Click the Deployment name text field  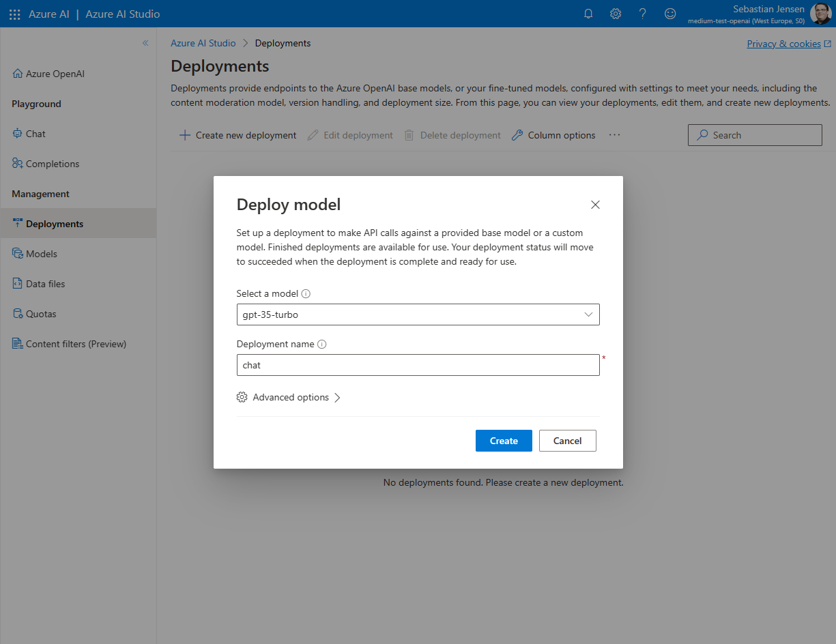[418, 365]
